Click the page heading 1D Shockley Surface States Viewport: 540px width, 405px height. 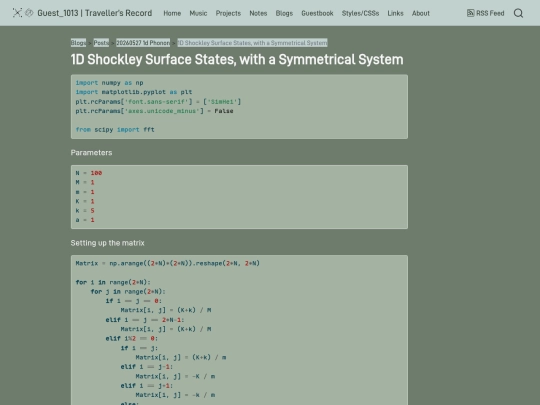(x=237, y=60)
